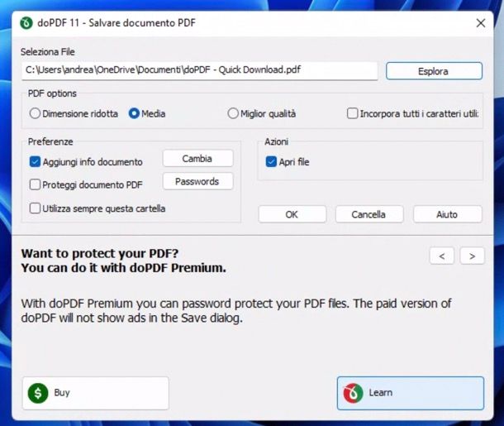Click the Azioni group label
Screen dimensions: 504x426
coord(276,141)
